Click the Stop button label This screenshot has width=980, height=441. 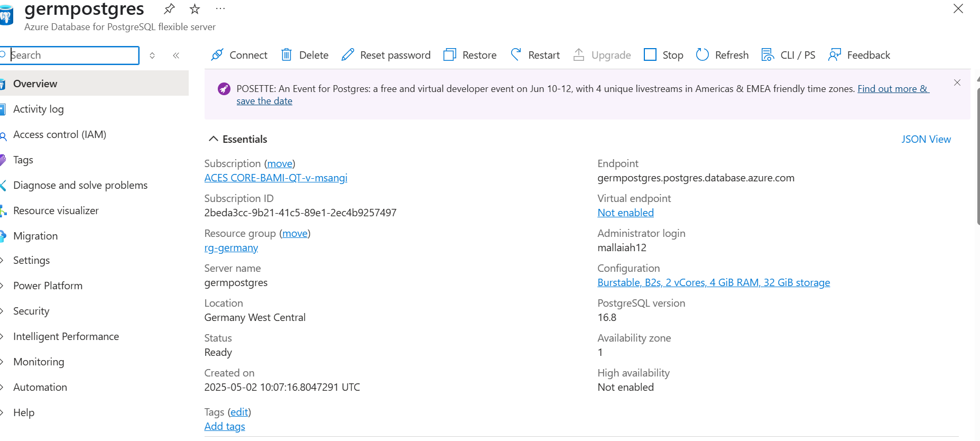(x=673, y=55)
